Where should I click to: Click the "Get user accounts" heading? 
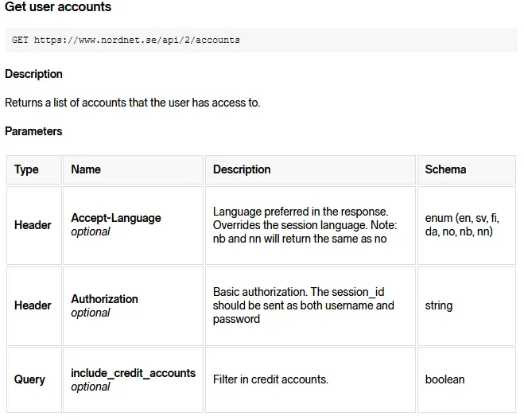58,7
